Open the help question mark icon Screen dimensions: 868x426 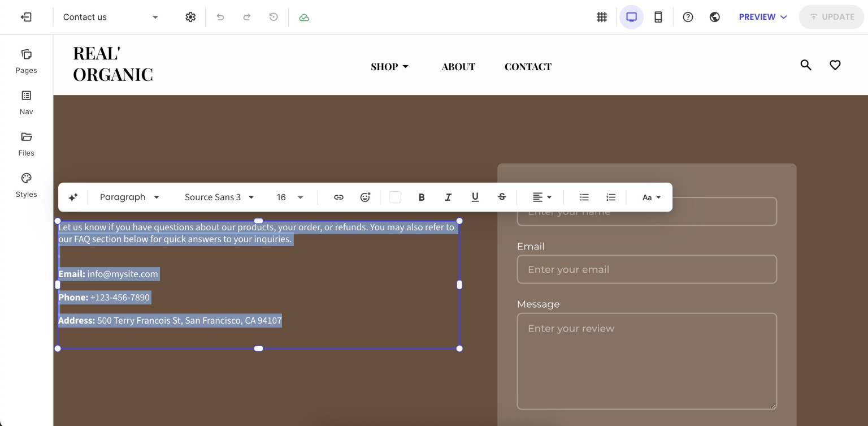[688, 17]
